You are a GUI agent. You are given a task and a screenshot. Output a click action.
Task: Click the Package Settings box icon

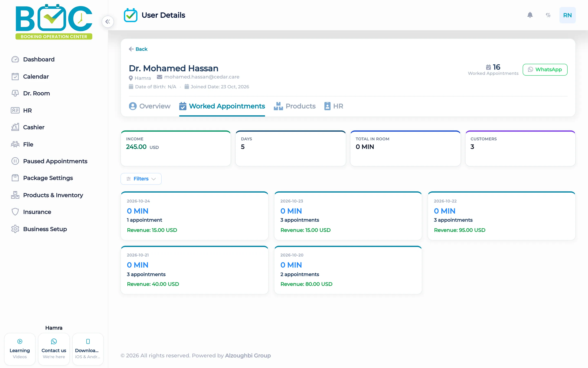[15, 178]
